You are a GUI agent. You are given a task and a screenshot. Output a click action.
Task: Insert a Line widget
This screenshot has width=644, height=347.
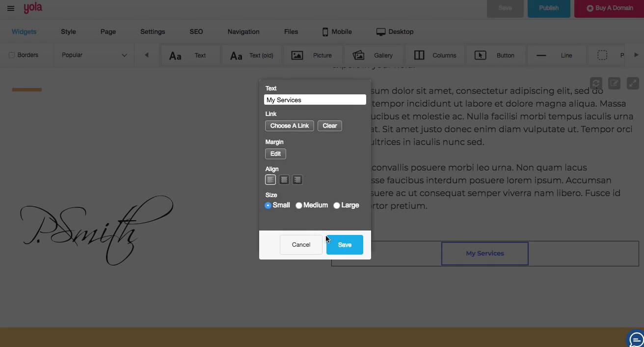point(557,56)
